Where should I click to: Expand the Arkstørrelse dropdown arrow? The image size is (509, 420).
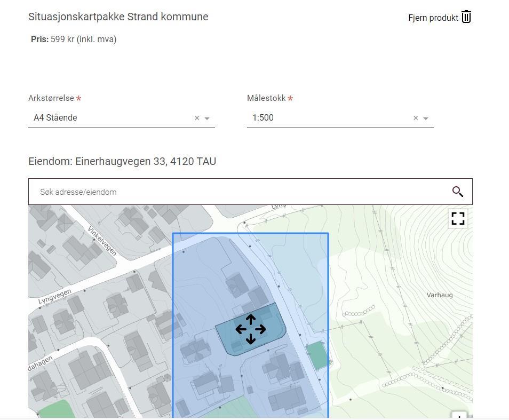click(x=207, y=118)
